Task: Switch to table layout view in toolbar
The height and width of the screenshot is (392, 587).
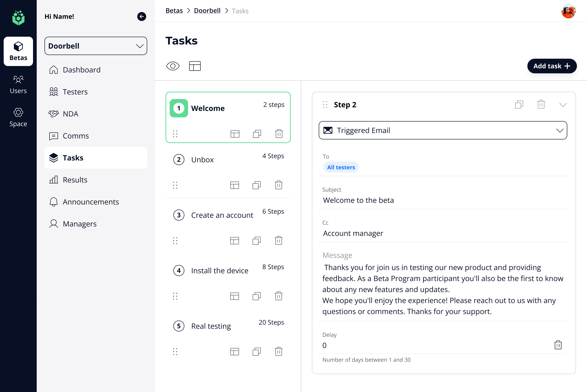Action: 195,66
